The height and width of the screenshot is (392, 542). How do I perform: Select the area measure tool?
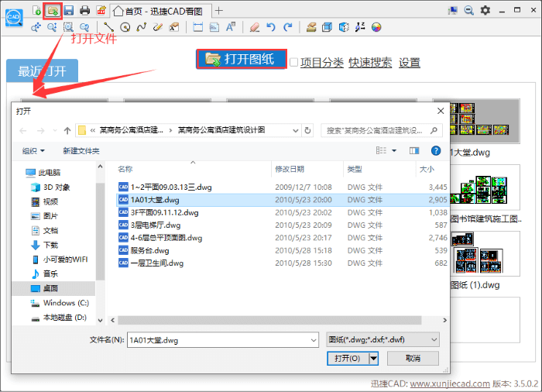pos(214,27)
